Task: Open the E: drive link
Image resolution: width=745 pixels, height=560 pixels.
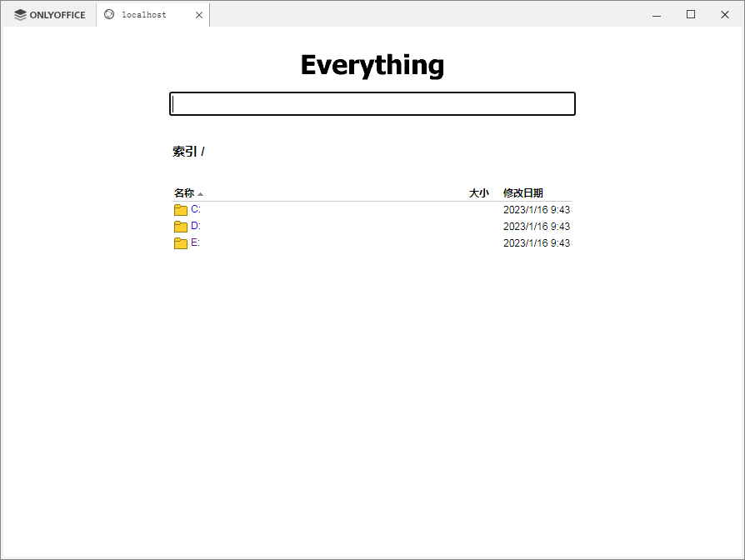Action: (x=195, y=242)
